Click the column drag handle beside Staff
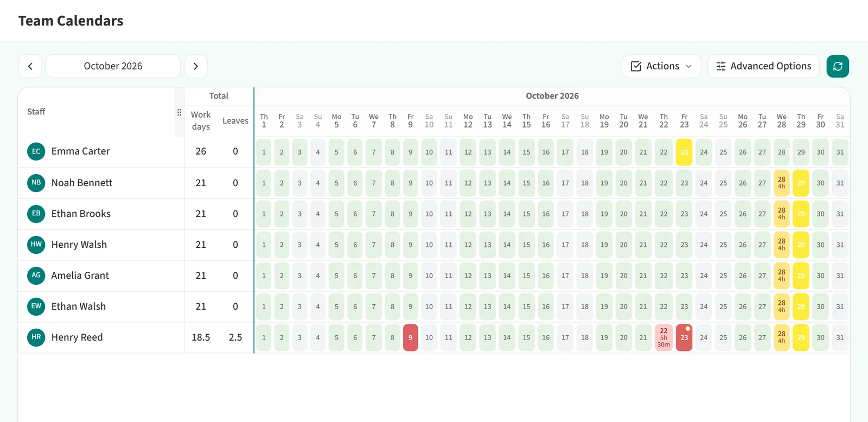This screenshot has width=868, height=422. [x=179, y=112]
